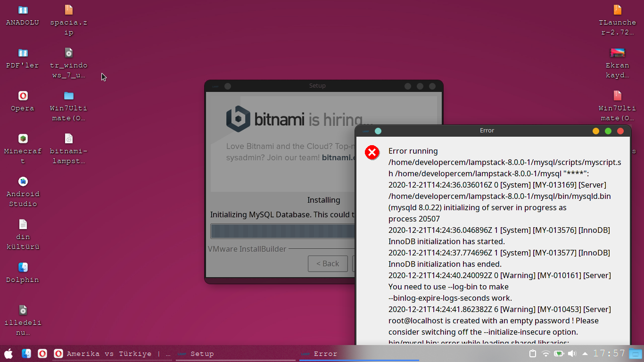Click the Back button in Setup window

click(x=328, y=264)
